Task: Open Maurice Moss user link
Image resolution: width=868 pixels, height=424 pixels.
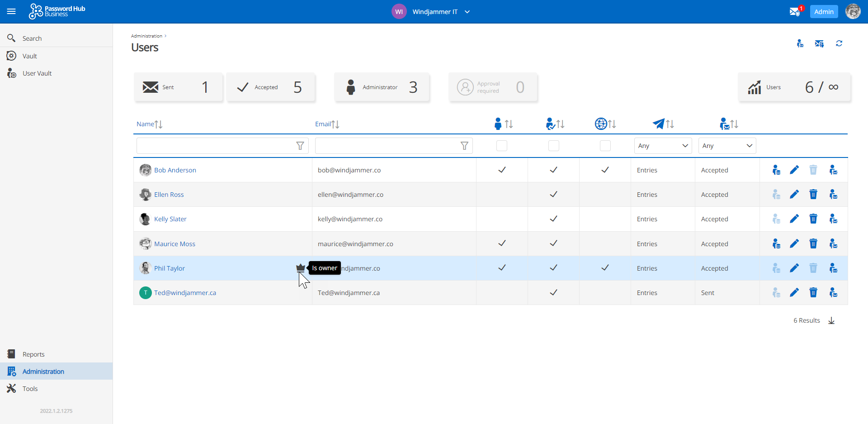Action: (x=175, y=244)
